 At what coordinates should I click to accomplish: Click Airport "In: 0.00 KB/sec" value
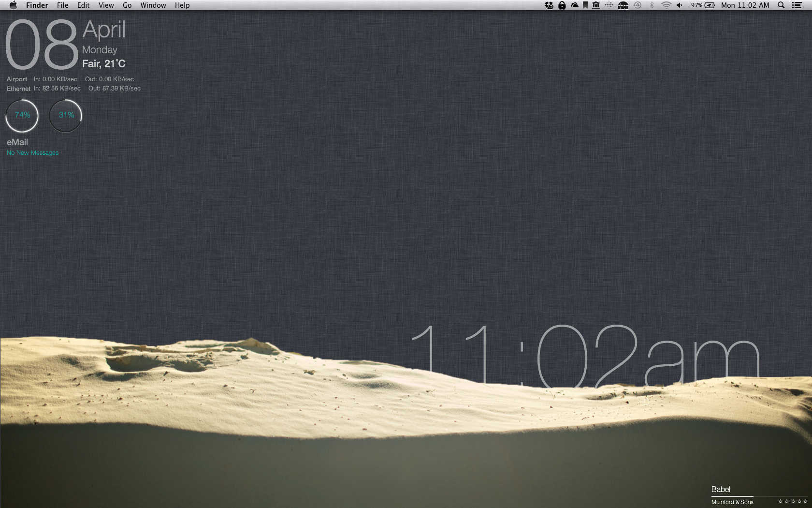click(56, 79)
